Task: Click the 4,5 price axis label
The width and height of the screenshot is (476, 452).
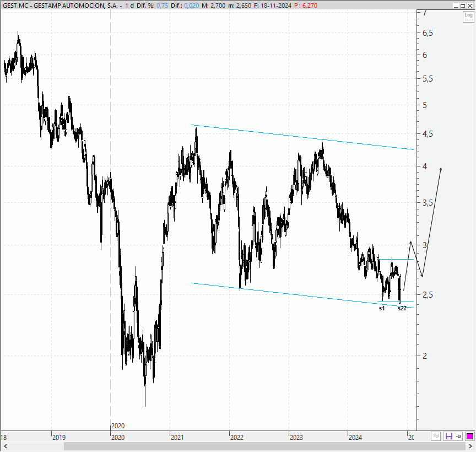Action: (428, 133)
